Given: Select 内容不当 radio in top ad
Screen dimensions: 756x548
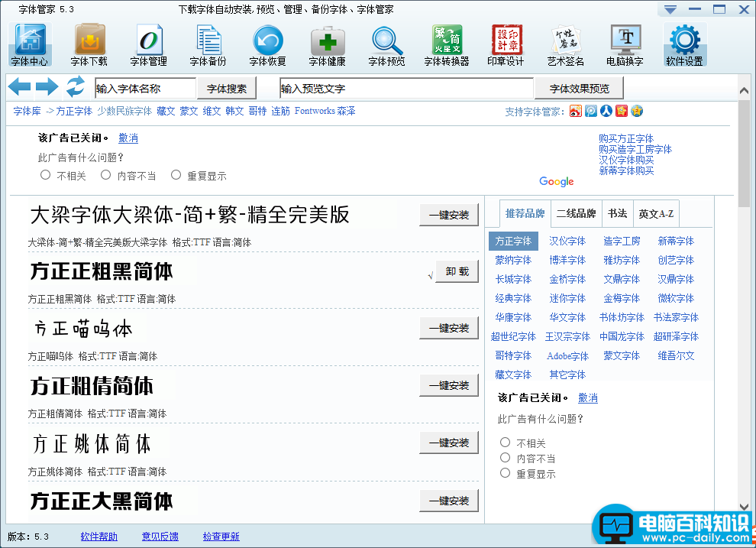Looking at the screenshot, I should (105, 174).
